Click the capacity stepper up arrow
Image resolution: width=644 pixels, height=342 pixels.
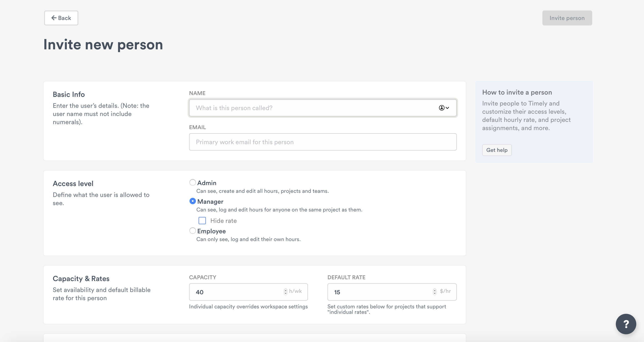(285, 290)
